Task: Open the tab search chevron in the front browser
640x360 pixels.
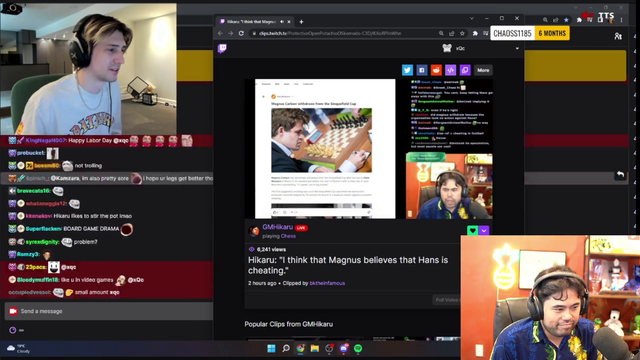Action: click(x=471, y=18)
